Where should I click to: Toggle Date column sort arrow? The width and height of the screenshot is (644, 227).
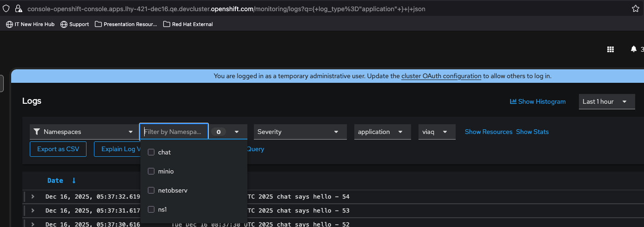click(x=73, y=180)
